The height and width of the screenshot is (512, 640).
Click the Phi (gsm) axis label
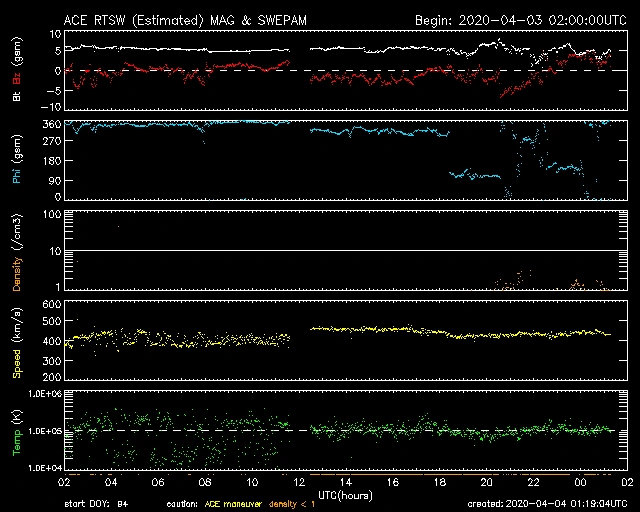click(16, 162)
